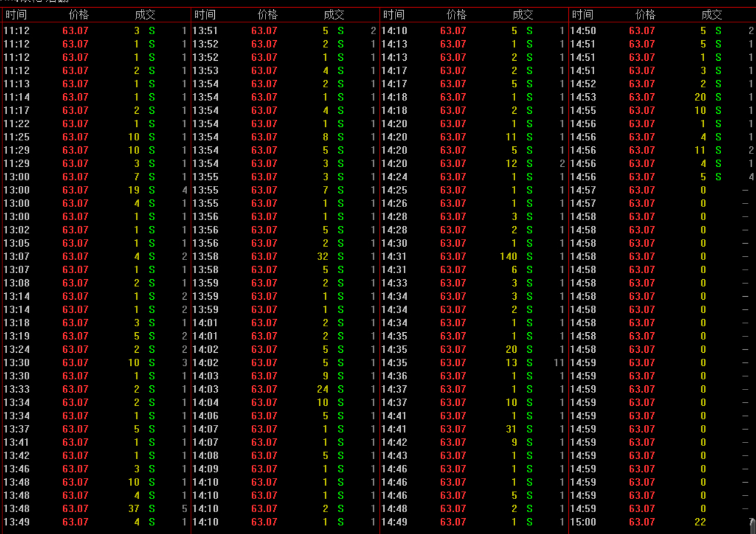The image size is (756, 534).
Task: Select the 14:06 trade row
Action: [x=284, y=416]
